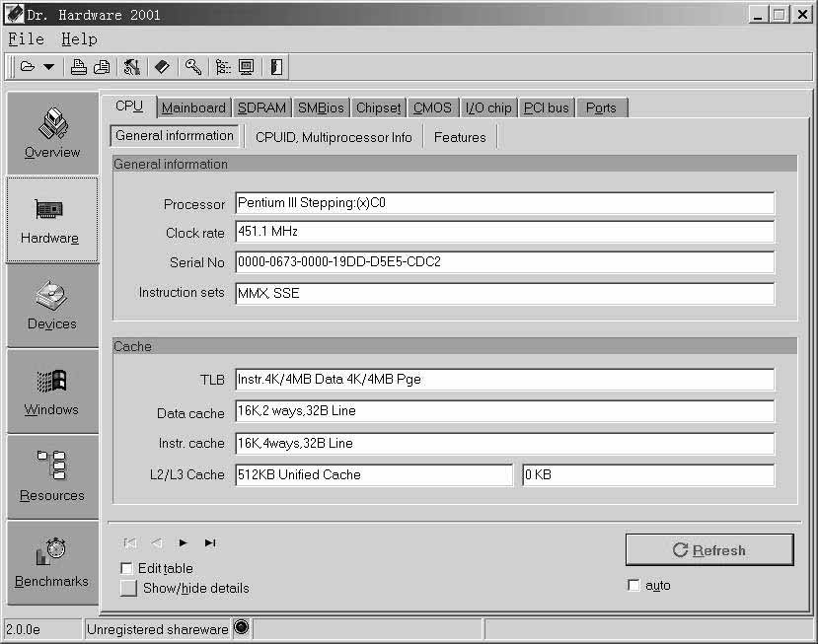The height and width of the screenshot is (644, 818).
Task: Click the TLB field
Action: pos(504,379)
